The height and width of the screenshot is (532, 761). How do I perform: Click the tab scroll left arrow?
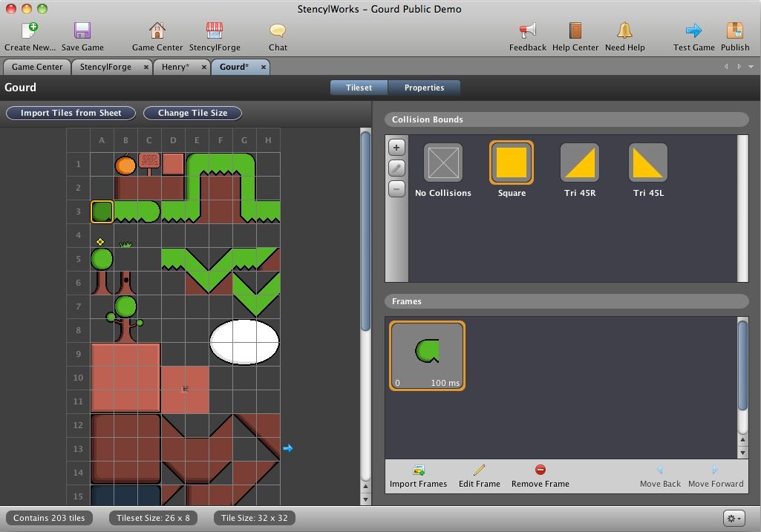726,67
